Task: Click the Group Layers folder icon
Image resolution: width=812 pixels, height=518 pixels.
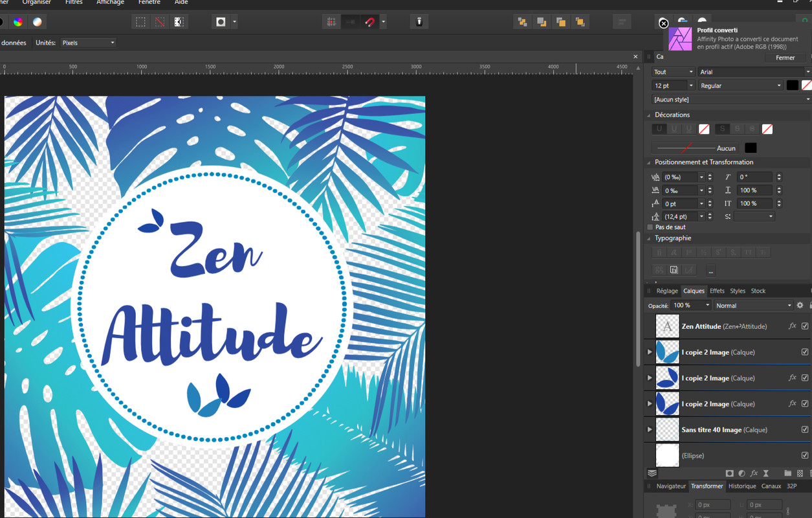Action: 787,473
